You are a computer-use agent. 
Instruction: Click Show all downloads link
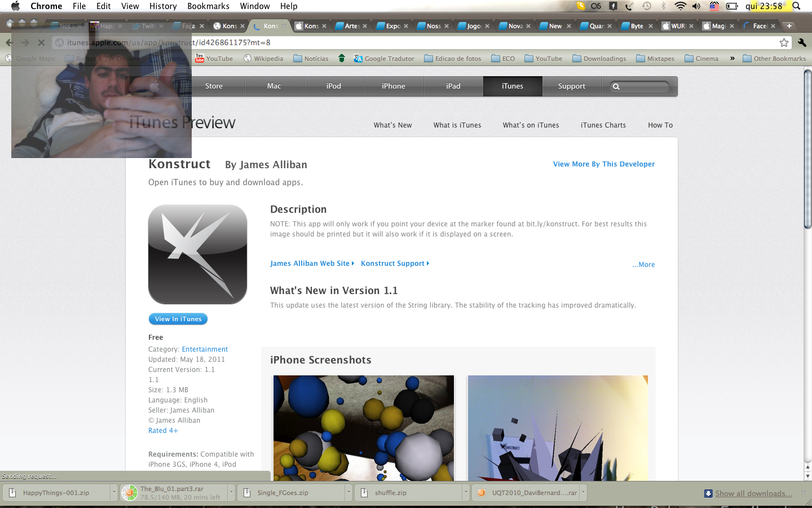click(x=753, y=493)
